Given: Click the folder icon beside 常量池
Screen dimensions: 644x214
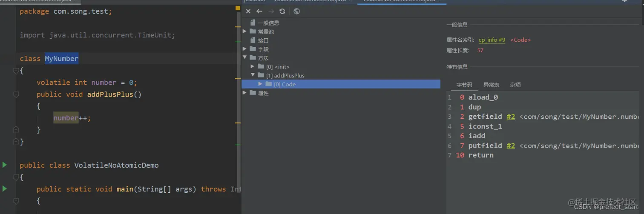Looking at the screenshot, I should [x=253, y=31].
